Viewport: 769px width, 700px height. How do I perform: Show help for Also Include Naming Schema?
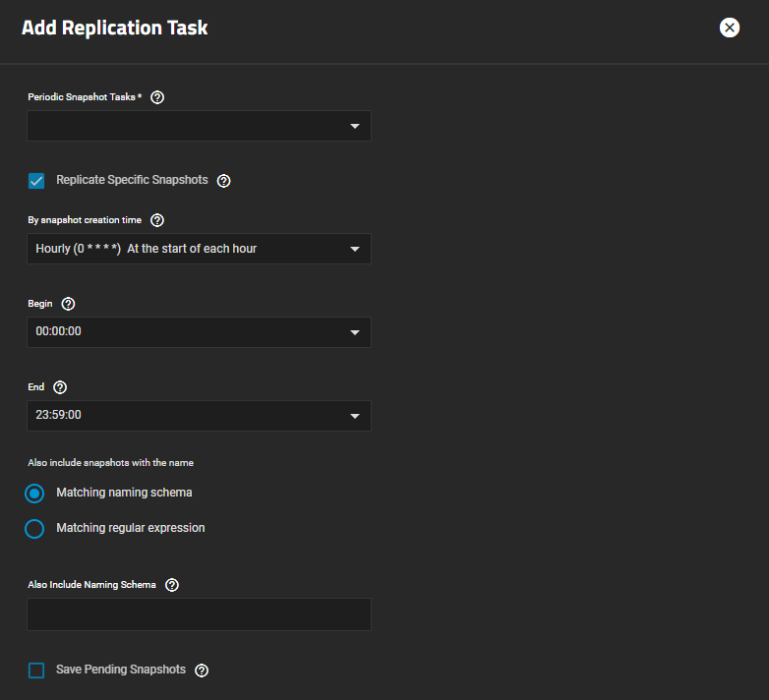pyautogui.click(x=172, y=585)
